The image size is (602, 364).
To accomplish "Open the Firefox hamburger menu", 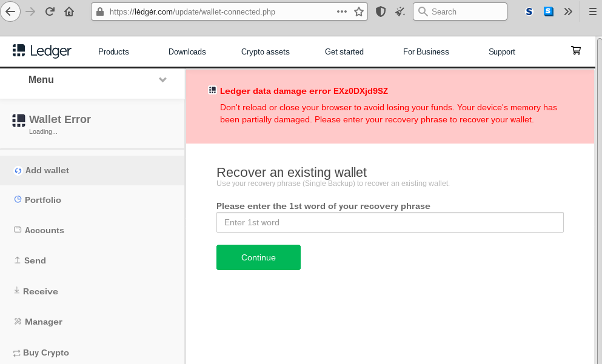I will (x=593, y=12).
